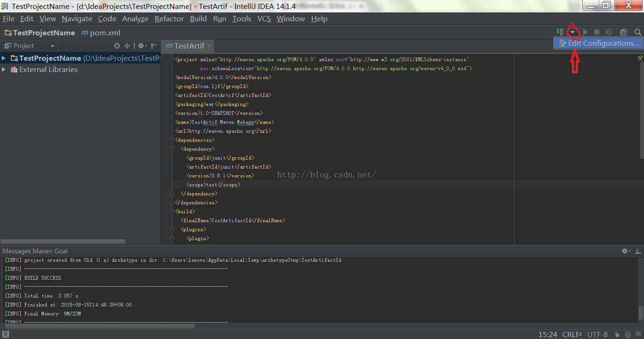644x339 pixels.
Task: Click the com.ljf groupId line
Action: point(212,86)
